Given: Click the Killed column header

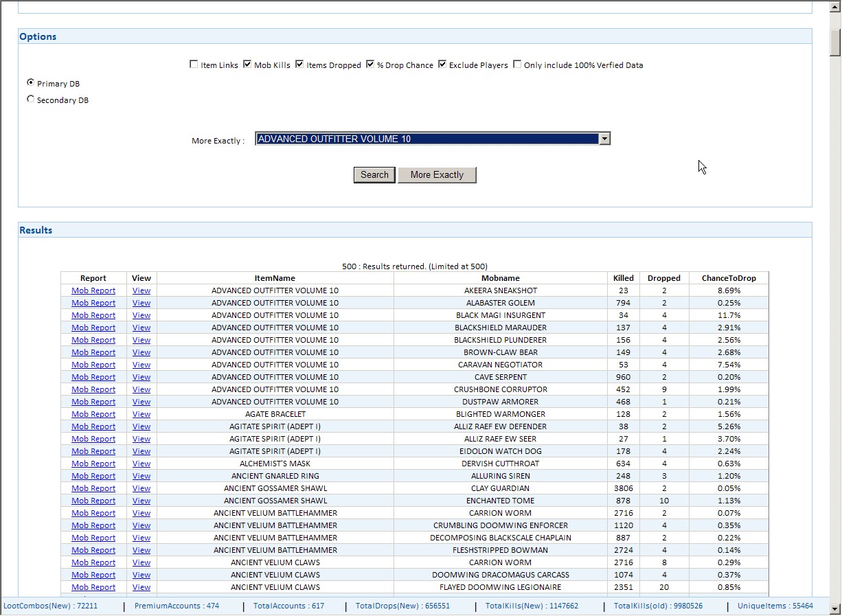Looking at the screenshot, I should [624, 278].
